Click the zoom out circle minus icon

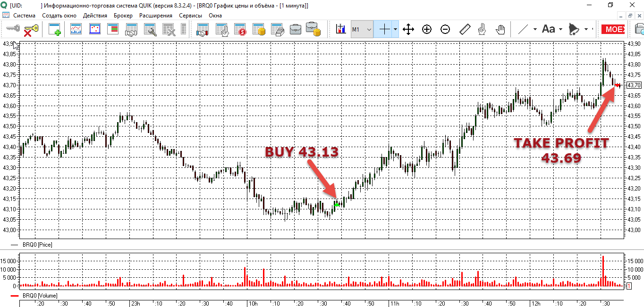445,30
